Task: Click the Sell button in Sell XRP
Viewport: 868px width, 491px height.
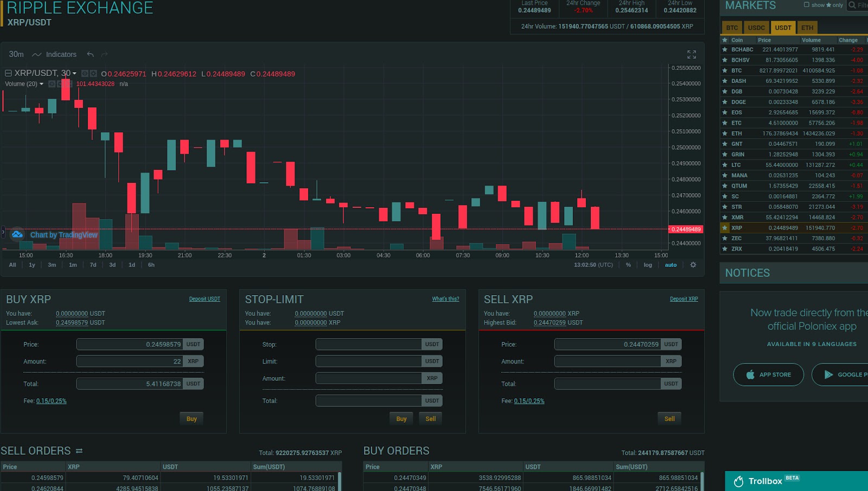Action: coord(669,419)
